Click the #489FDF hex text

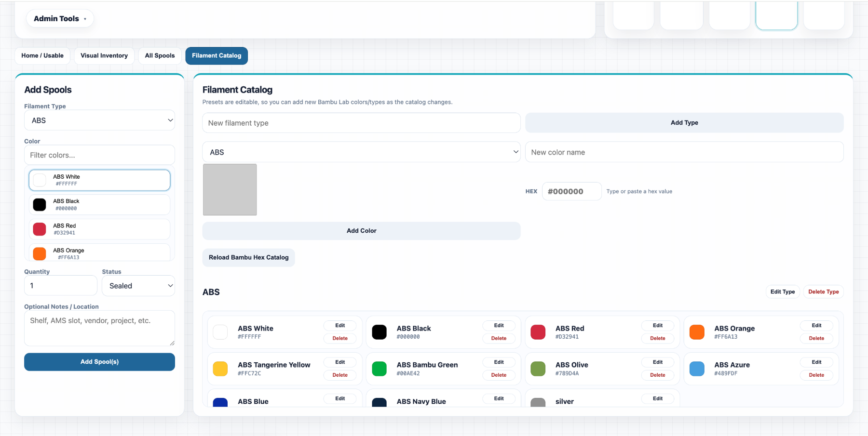click(726, 373)
